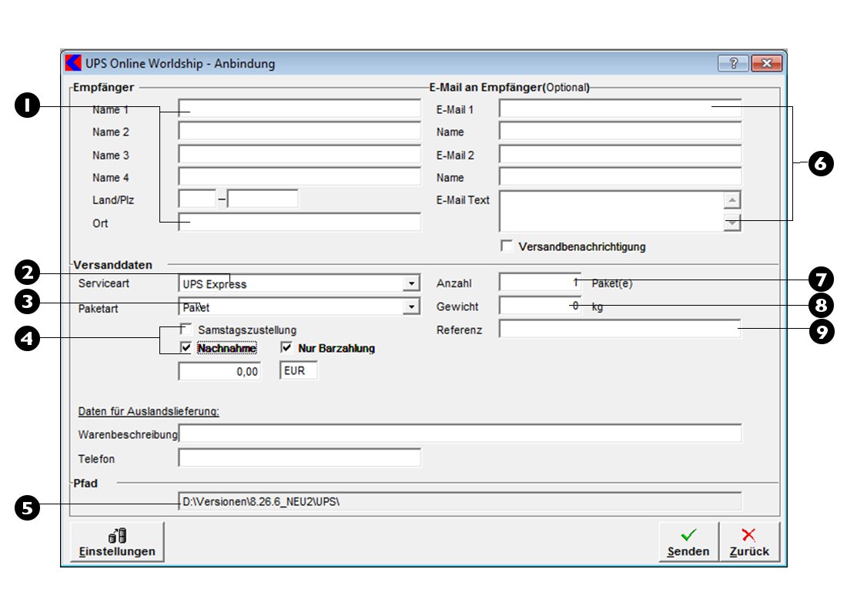Viewport: 847px width, 616px height.
Task: Close the UPS Online Worldship dialog
Action: (766, 63)
